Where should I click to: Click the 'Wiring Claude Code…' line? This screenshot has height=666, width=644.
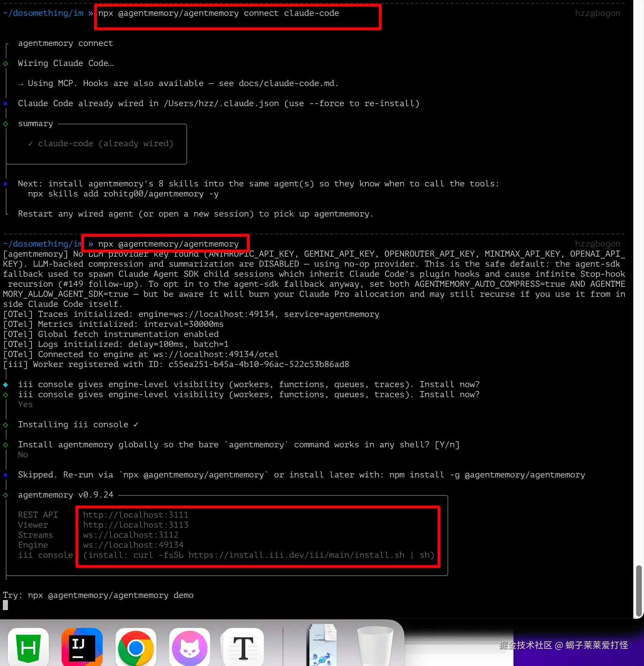(66, 63)
